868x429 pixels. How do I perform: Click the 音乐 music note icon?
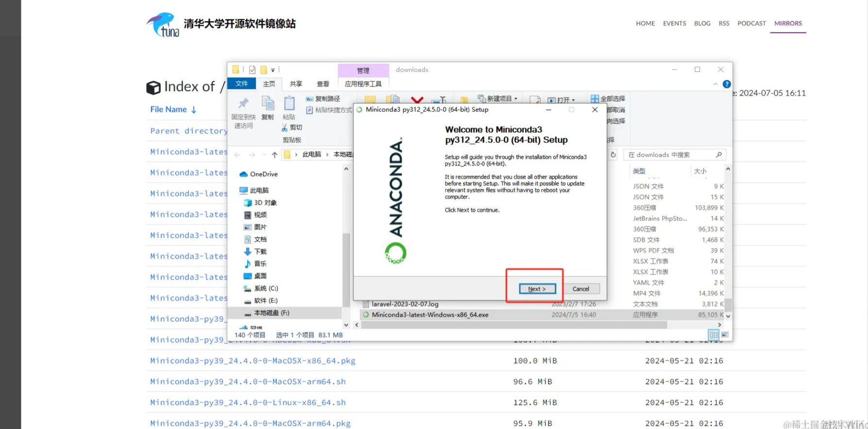click(248, 264)
